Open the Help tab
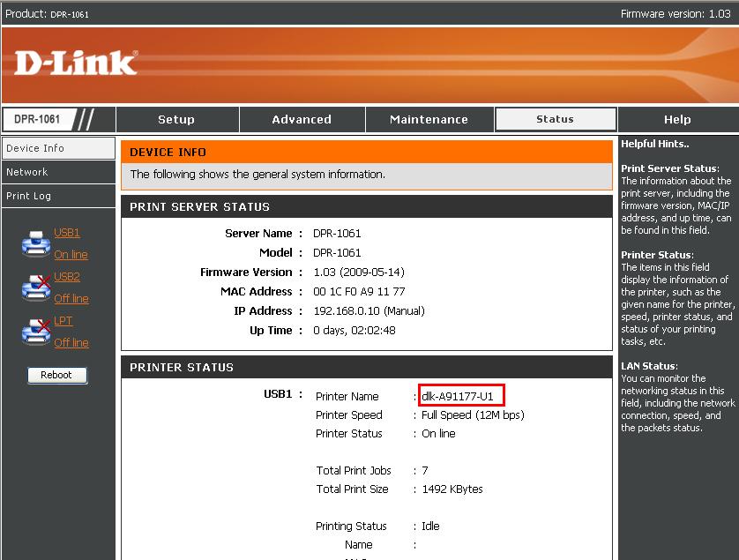Viewport: 739px width, 560px height. (x=677, y=120)
